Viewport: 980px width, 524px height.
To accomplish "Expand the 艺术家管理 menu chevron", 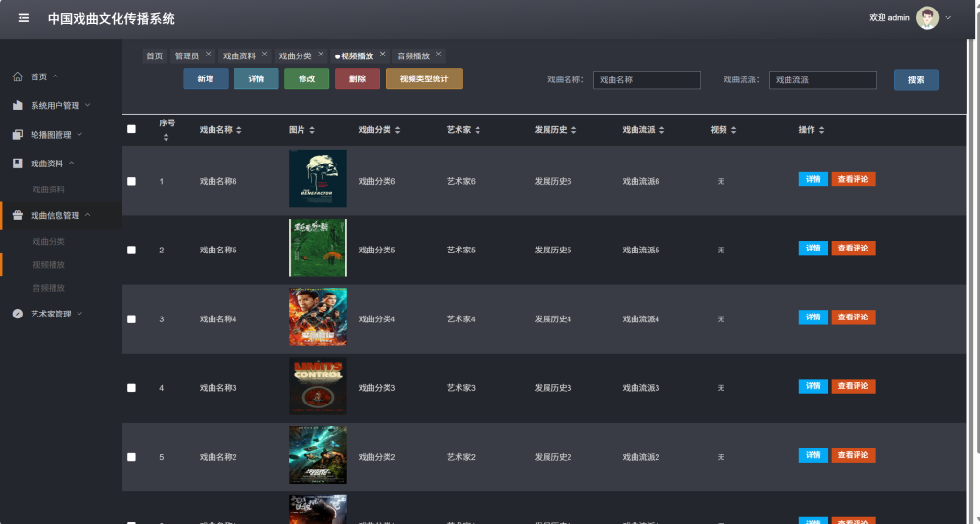I will [x=79, y=313].
